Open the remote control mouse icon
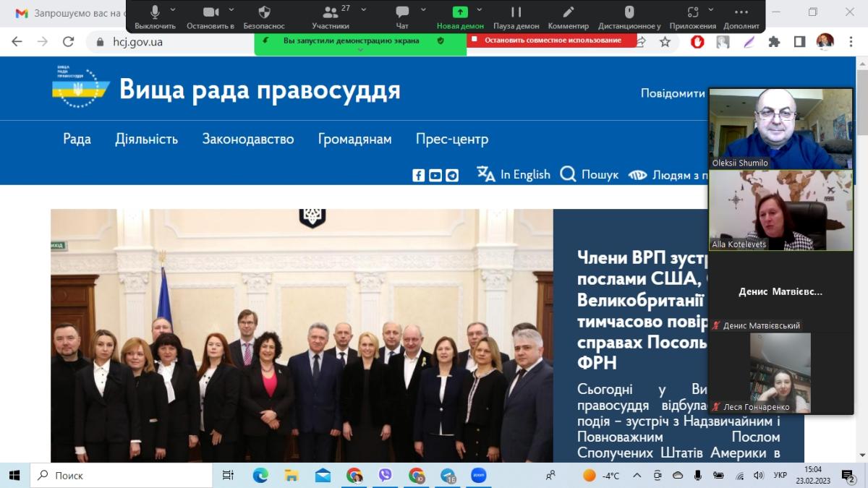The width and height of the screenshot is (868, 488). pyautogui.click(x=629, y=12)
